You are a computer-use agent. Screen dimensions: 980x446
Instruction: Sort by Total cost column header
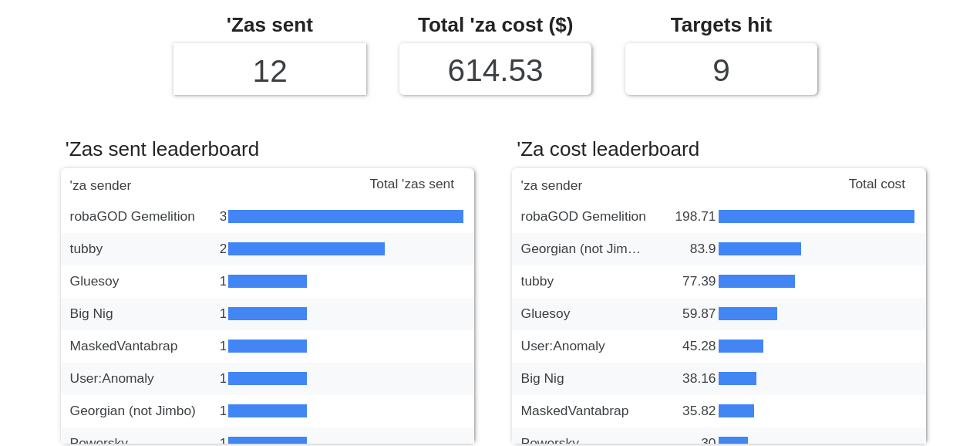click(x=876, y=184)
